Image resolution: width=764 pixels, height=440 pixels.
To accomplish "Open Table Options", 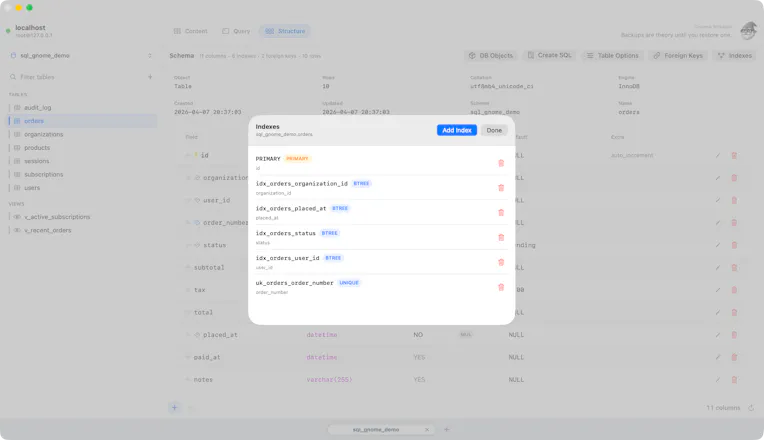I will [x=612, y=56].
